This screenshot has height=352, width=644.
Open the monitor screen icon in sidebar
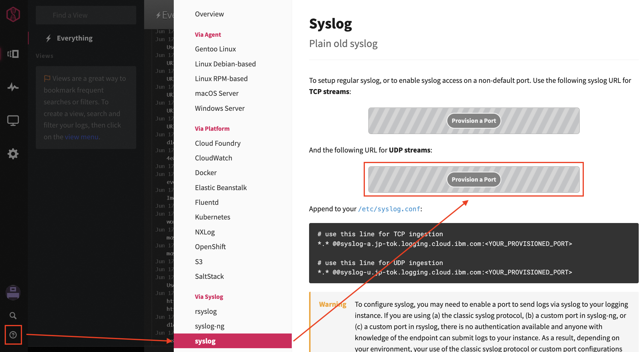tap(13, 120)
